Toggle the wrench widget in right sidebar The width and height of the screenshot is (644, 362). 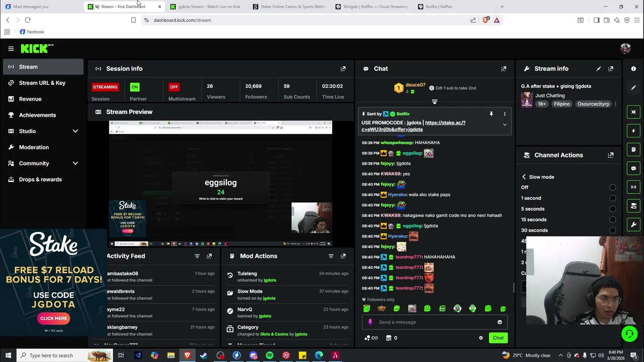coord(633,224)
